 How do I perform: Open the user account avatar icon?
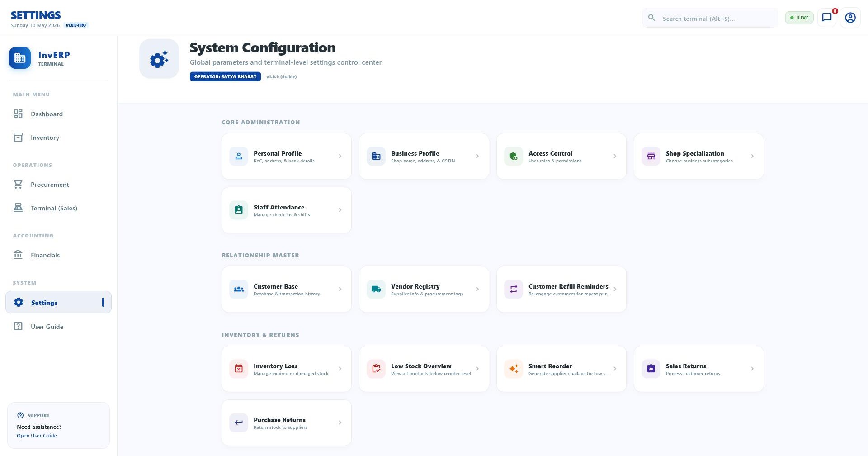tap(850, 18)
